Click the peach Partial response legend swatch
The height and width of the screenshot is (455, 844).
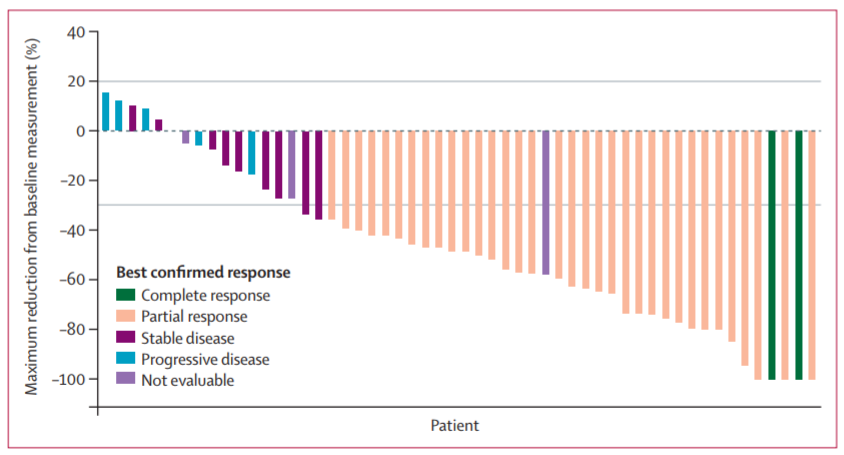click(x=125, y=316)
